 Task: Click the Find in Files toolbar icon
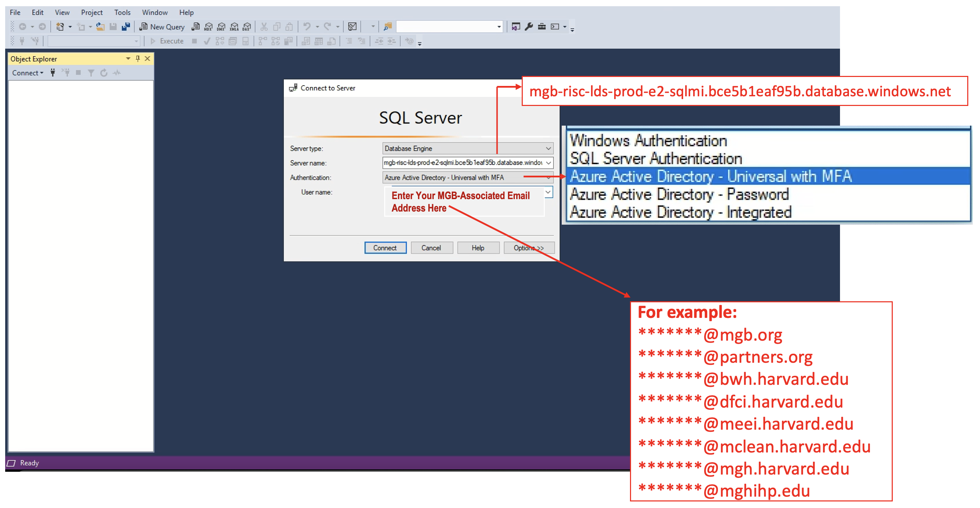388,27
